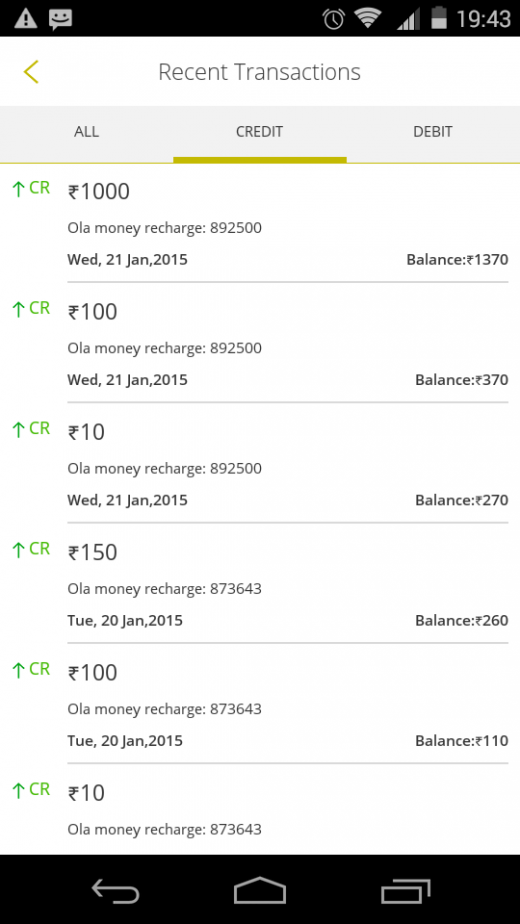Tap the yellow back arrow icon
Viewport: 520px width, 924px height.
coord(31,72)
